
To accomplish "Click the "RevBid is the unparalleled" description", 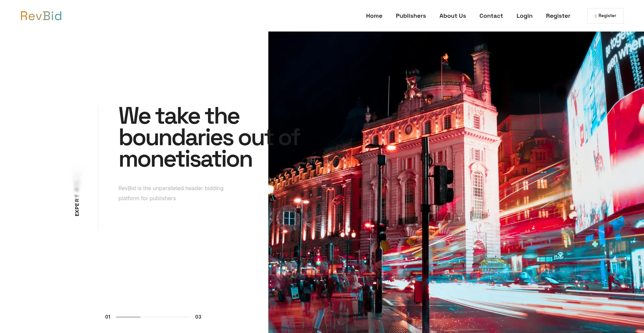I will pos(171,193).
